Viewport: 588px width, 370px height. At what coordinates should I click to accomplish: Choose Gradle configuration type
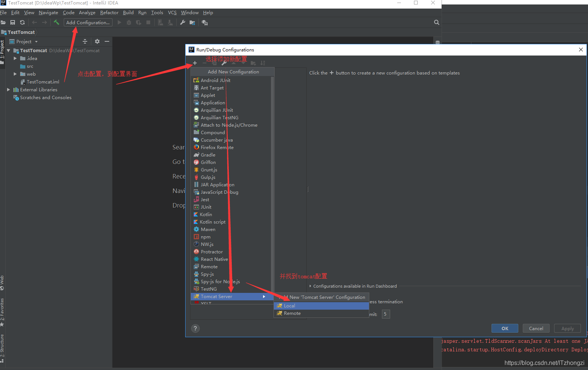coord(231,155)
